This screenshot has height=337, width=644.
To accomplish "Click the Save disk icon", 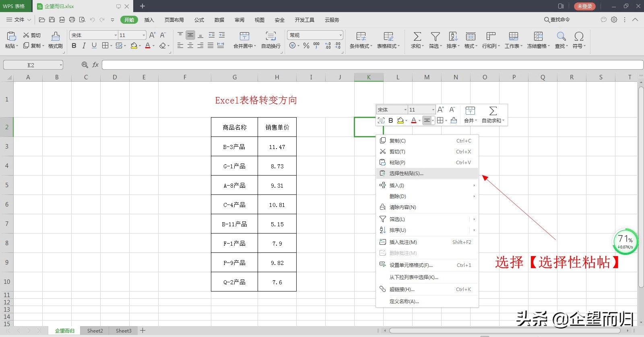I will [x=52, y=20].
